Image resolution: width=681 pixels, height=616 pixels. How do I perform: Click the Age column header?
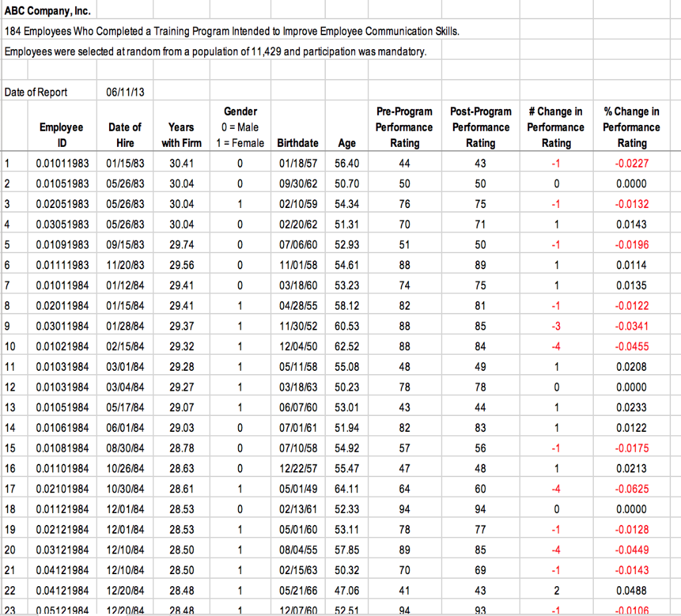pos(347,143)
